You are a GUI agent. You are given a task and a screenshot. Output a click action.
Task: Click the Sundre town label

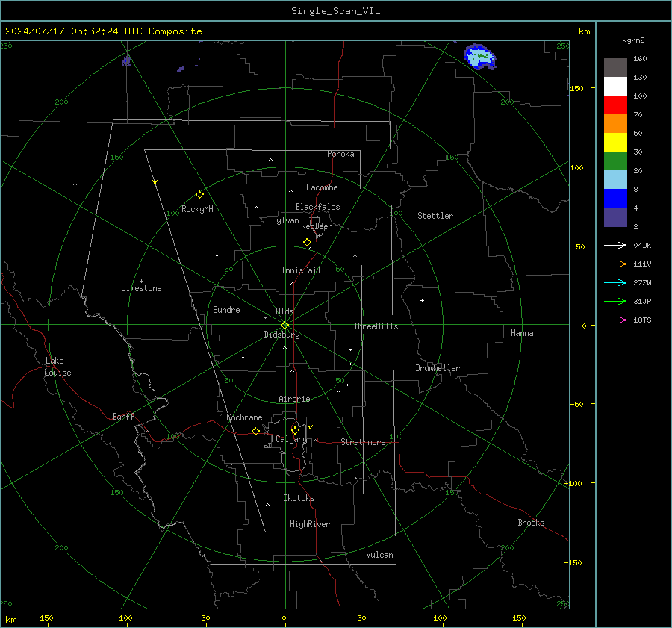click(226, 309)
